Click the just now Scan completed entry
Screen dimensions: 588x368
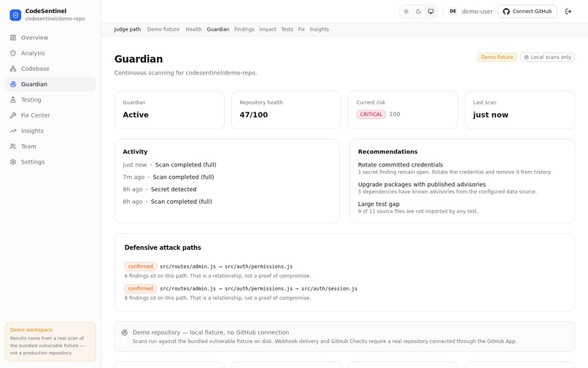pyautogui.click(x=169, y=165)
